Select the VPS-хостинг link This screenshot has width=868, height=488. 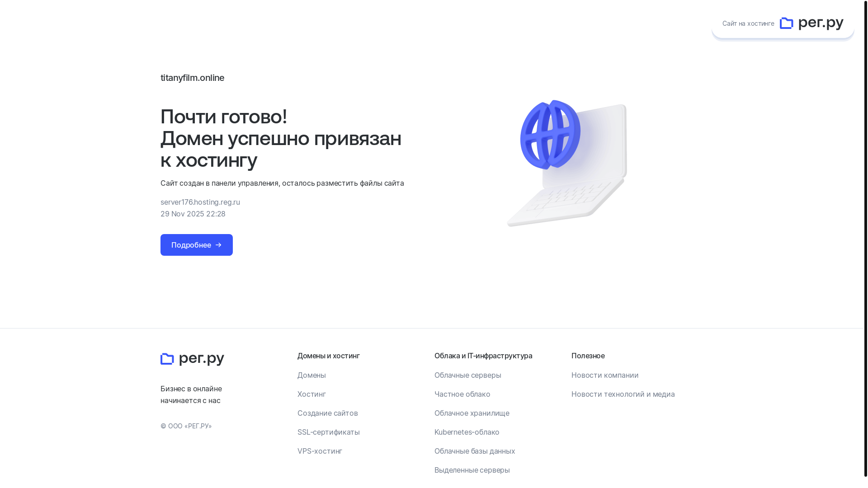tap(320, 451)
